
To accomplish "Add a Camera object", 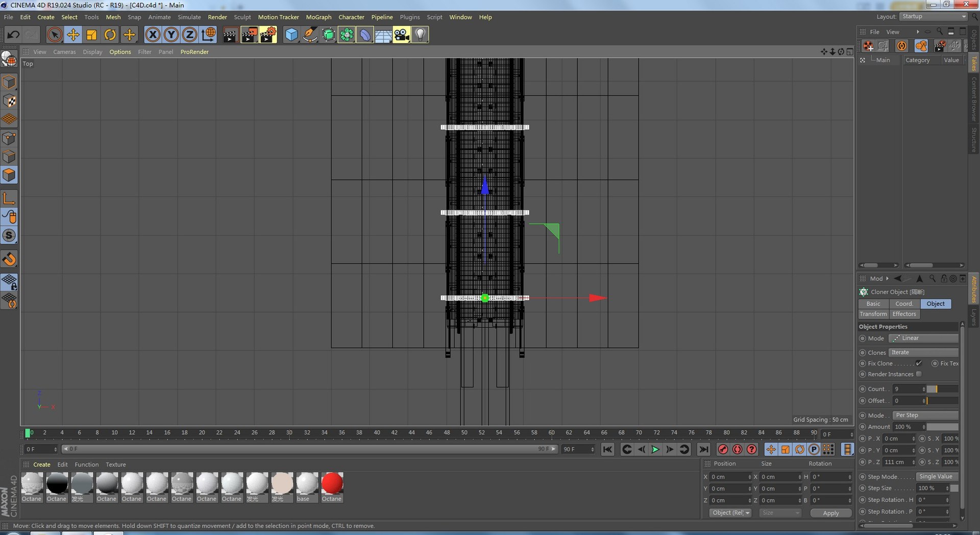I will [402, 35].
